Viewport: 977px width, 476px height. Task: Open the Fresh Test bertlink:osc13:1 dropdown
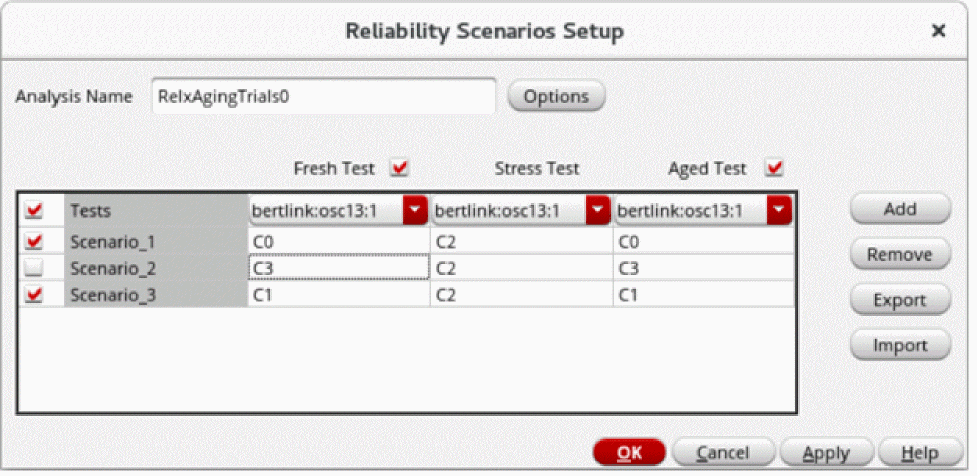click(414, 211)
